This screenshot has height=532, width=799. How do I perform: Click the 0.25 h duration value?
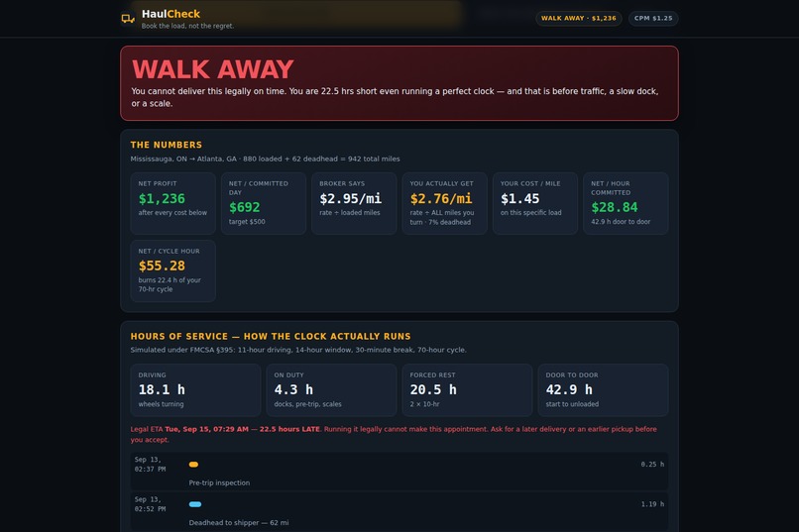tap(652, 465)
